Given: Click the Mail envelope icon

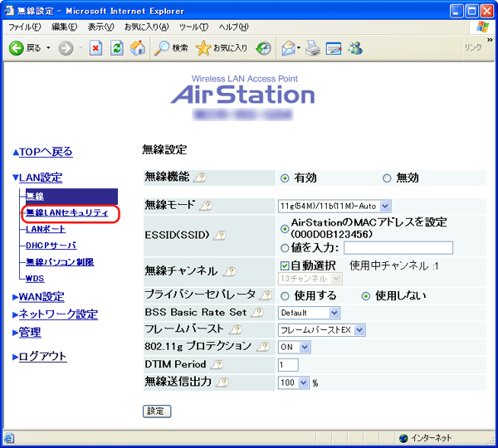Looking at the screenshot, I should 288,48.
